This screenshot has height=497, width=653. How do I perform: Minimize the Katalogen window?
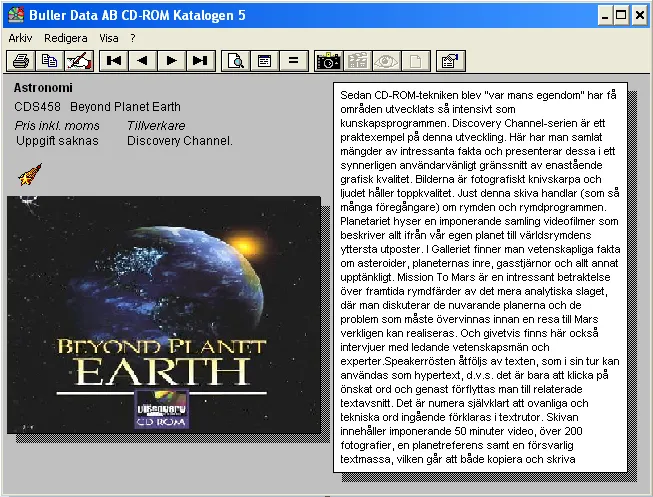[x=605, y=15]
